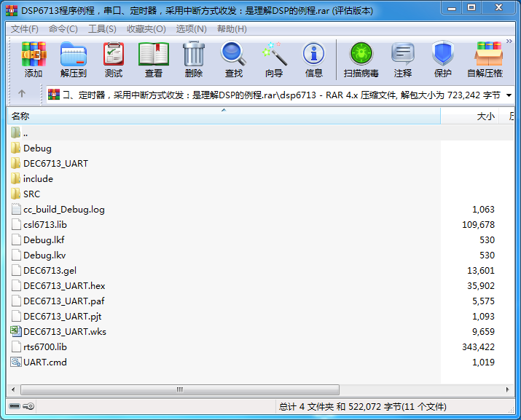Open the Options (选项) menu
Screen dimensions: 521x420
192,29
